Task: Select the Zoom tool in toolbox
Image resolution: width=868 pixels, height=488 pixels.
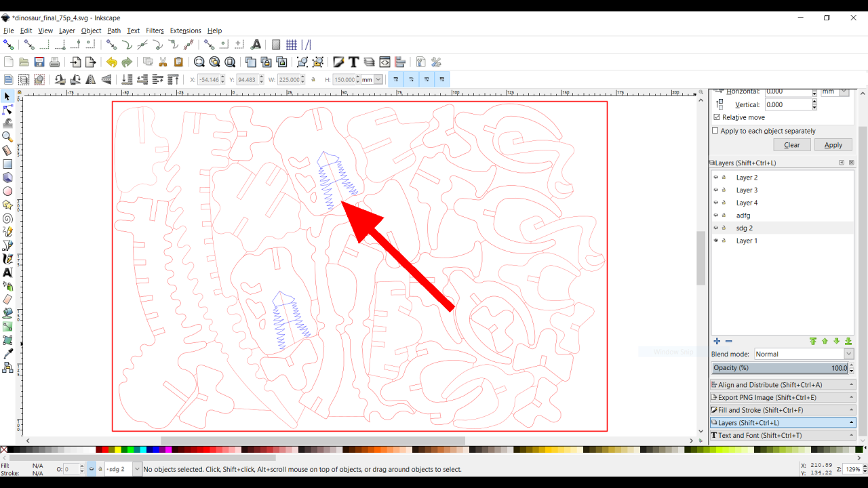Action: 7,137
